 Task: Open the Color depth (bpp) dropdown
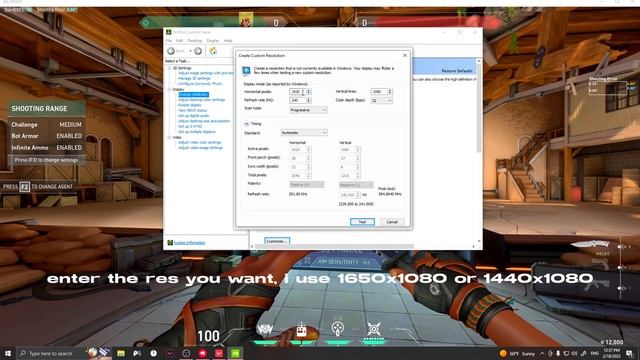[x=382, y=100]
